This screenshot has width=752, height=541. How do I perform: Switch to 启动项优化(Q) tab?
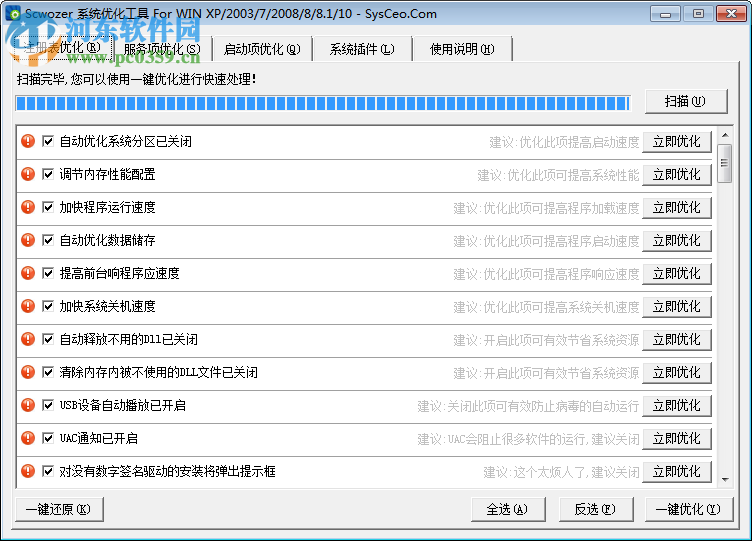pyautogui.click(x=262, y=49)
